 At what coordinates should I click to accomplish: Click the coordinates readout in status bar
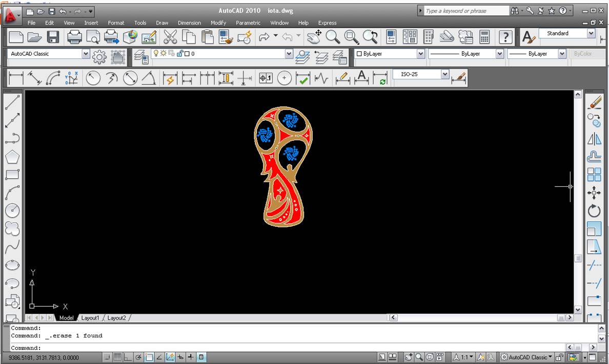pyautogui.click(x=44, y=358)
